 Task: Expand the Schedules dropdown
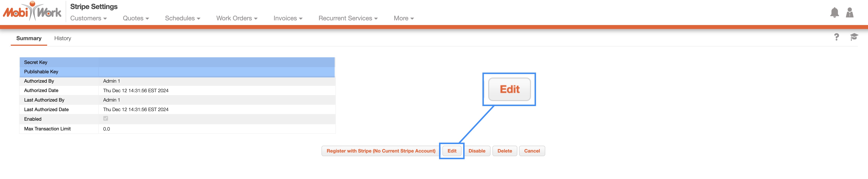point(182,18)
